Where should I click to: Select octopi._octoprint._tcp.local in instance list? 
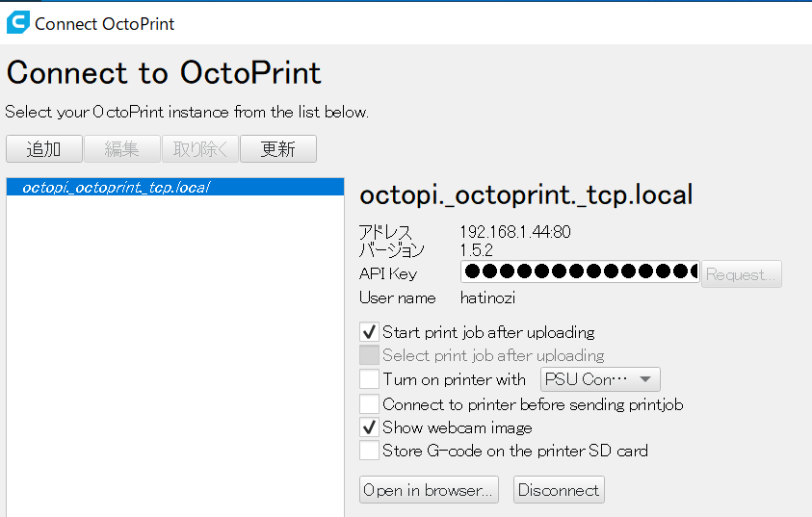pyautogui.click(x=175, y=188)
